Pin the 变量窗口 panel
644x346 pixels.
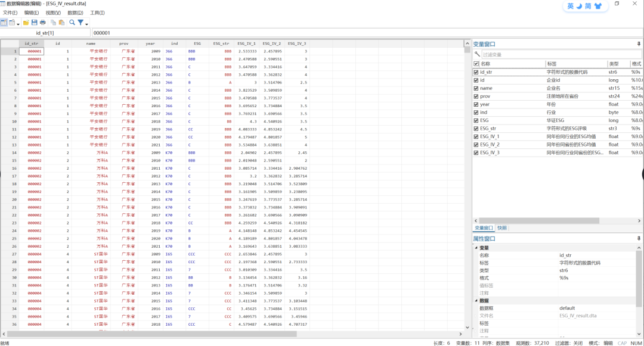(639, 44)
